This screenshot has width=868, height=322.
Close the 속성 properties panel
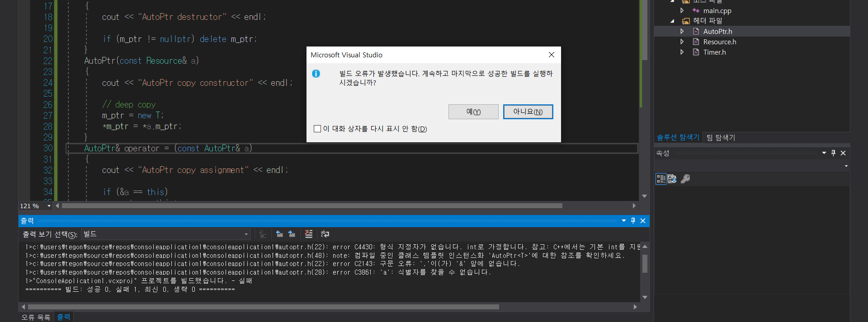click(843, 153)
